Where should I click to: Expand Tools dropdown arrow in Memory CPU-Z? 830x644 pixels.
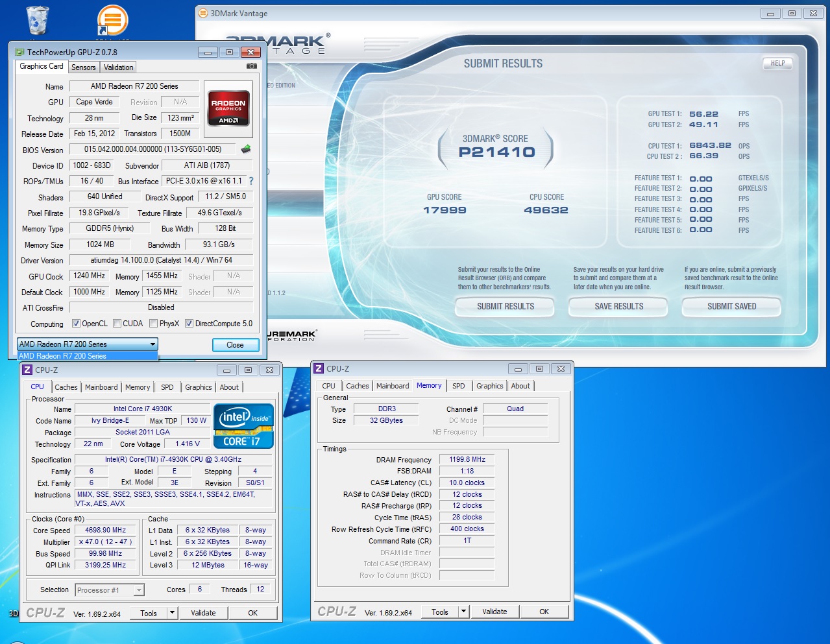tap(463, 612)
